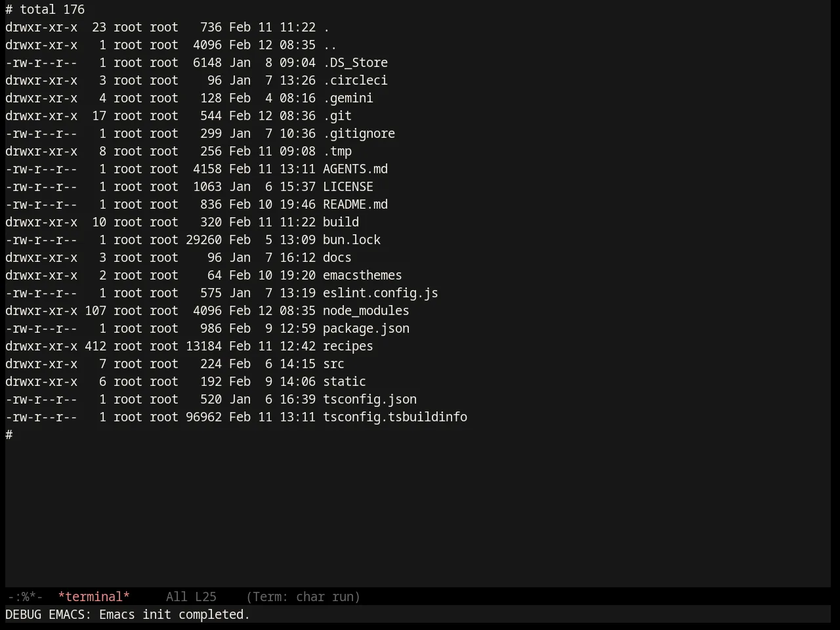840x630 pixels.
Task: Click the static directory name
Action: pyautogui.click(x=345, y=381)
